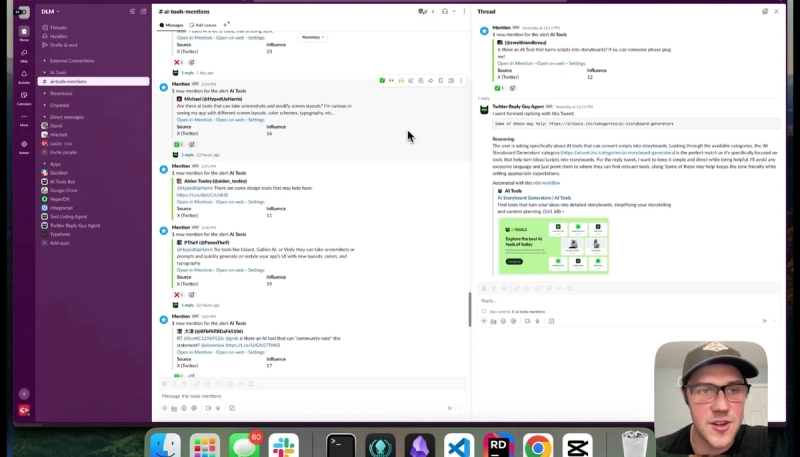Open the AI Tools link preview image
Viewport: 800px width, 457px height.
(x=554, y=246)
